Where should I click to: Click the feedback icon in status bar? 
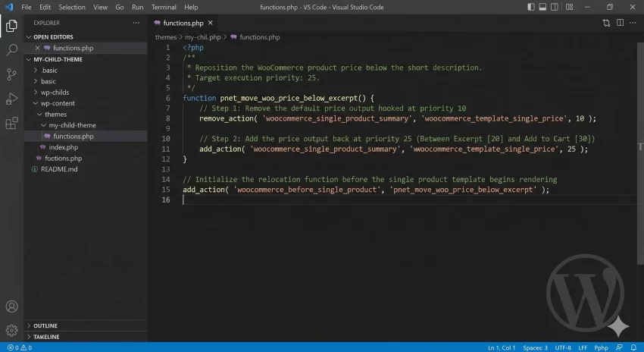(619, 348)
